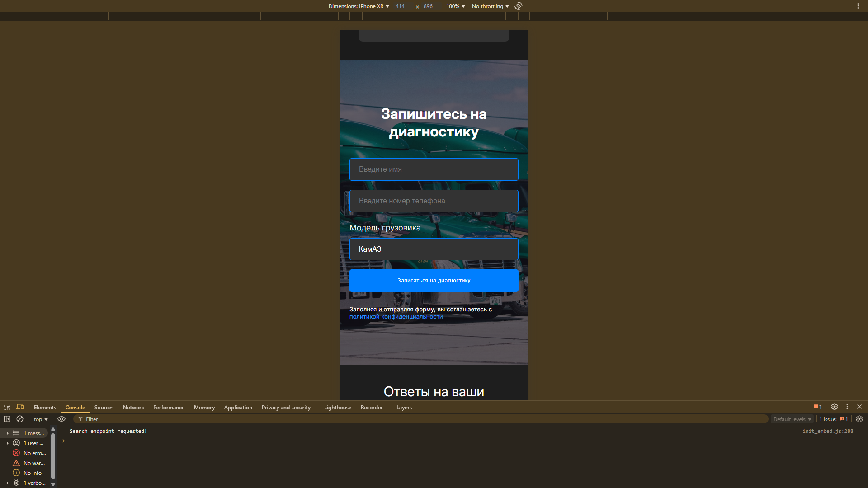Open the top JavaScript context dropdown

coord(41,419)
